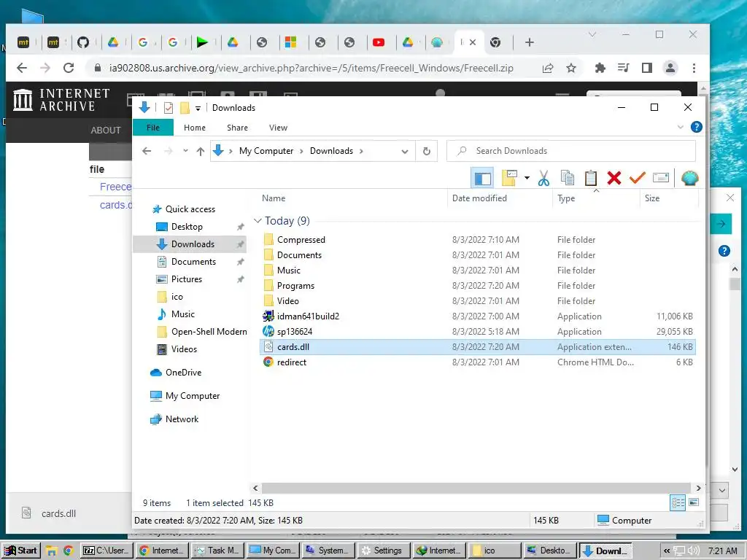This screenshot has width=747, height=560.
Task: Click the Explorer Help question icon
Action: pos(696,127)
